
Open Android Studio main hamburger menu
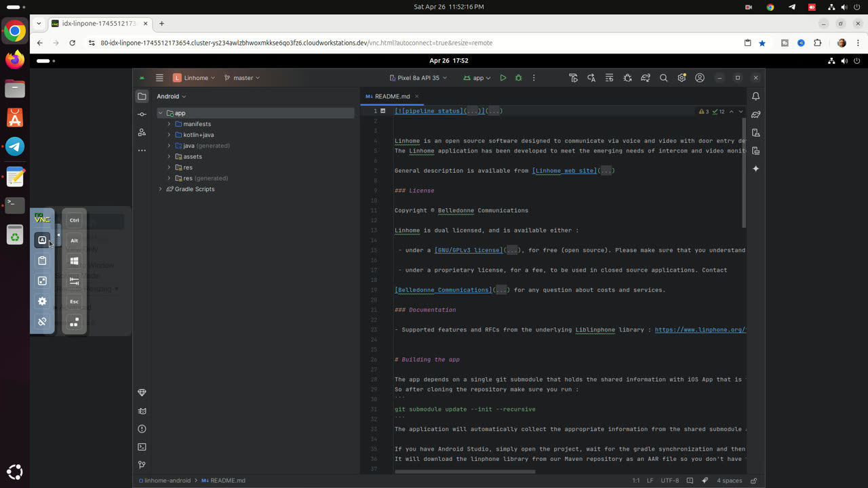(x=159, y=78)
